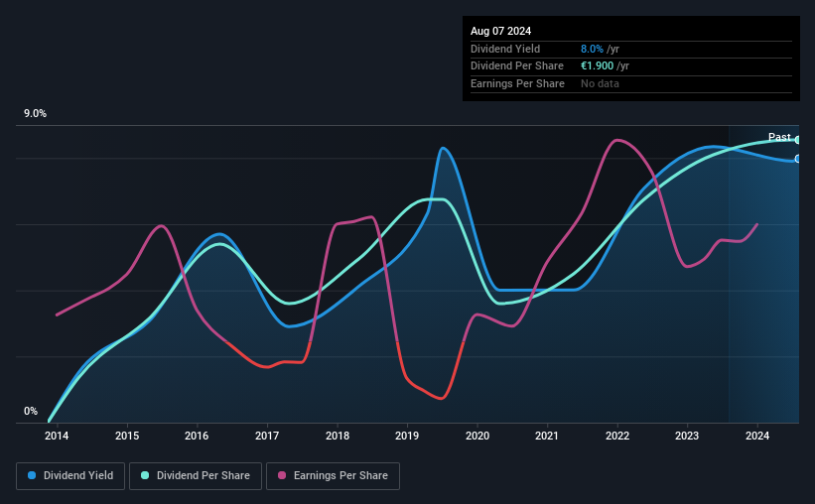Click the teal Dividend Per Share endpoint marker
Viewport: 815px width, 504px height.
pos(797,140)
